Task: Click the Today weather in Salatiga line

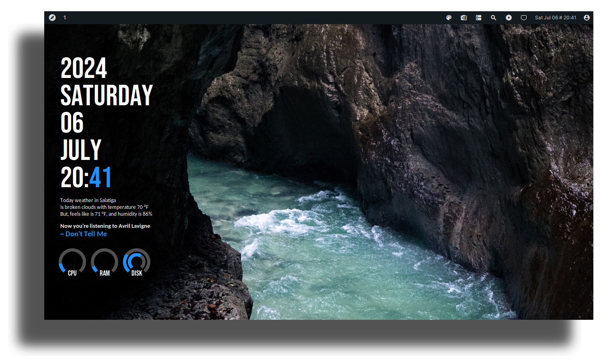Action: [x=88, y=200]
